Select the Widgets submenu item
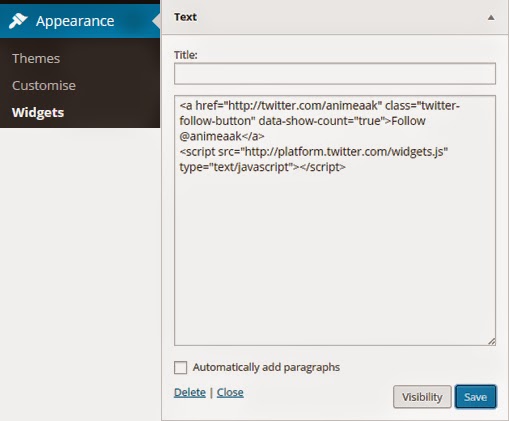 [38, 113]
